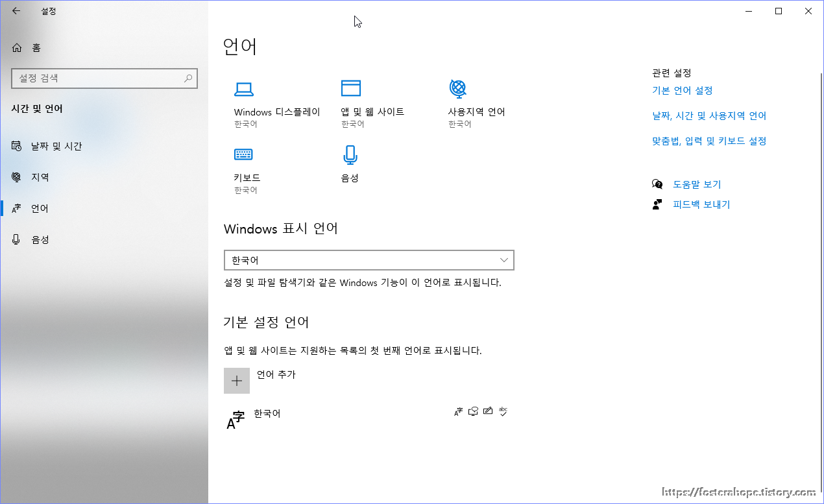
Task: Click the 도움말 보기 chat icon
Action: (657, 184)
